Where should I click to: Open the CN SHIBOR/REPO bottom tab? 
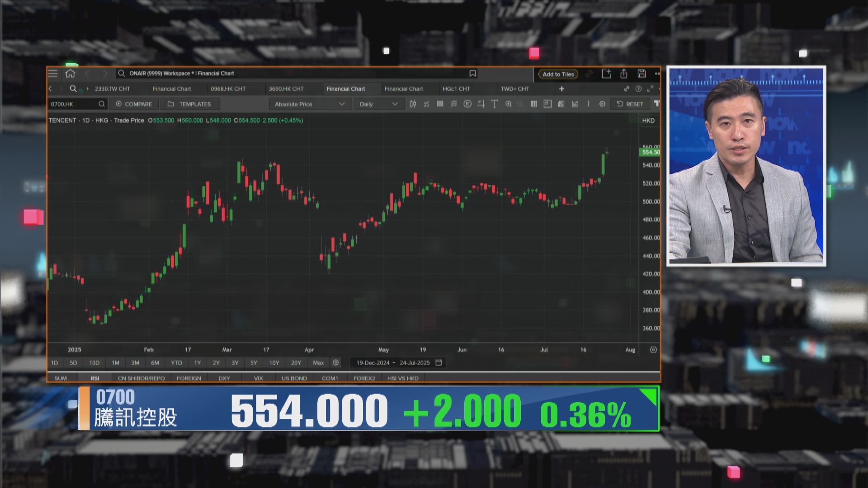click(141, 378)
